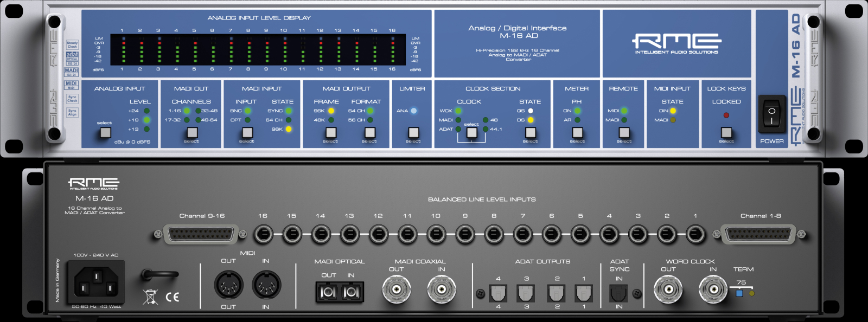Click the SYNC state LED
This screenshot has height=322, width=868.
[x=289, y=111]
